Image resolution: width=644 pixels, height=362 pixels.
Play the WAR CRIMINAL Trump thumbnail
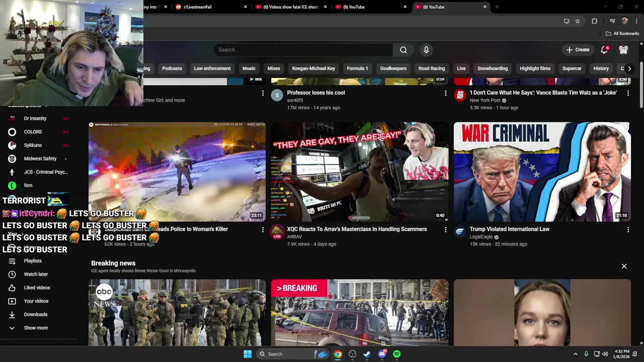click(542, 171)
